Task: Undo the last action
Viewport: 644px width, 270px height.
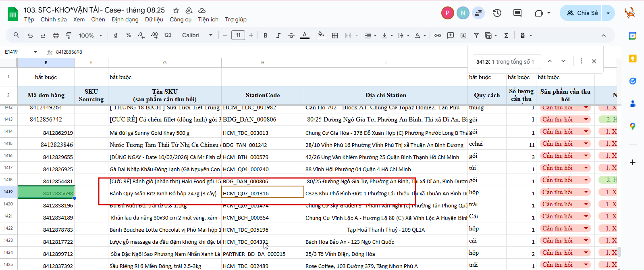Action: coord(30,36)
